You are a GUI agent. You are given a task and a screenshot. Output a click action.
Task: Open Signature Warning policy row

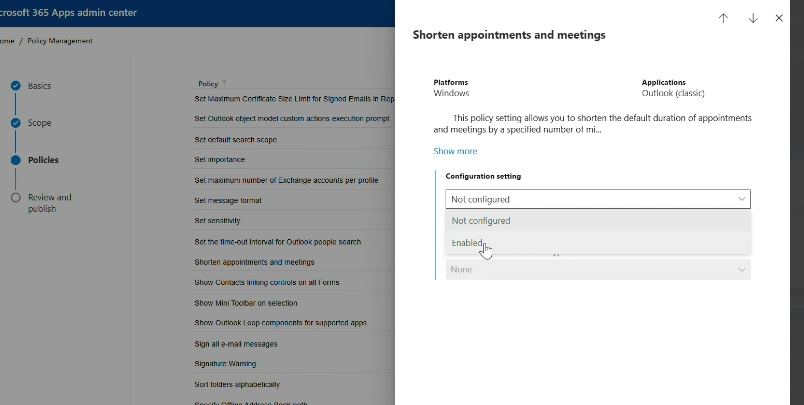point(225,364)
